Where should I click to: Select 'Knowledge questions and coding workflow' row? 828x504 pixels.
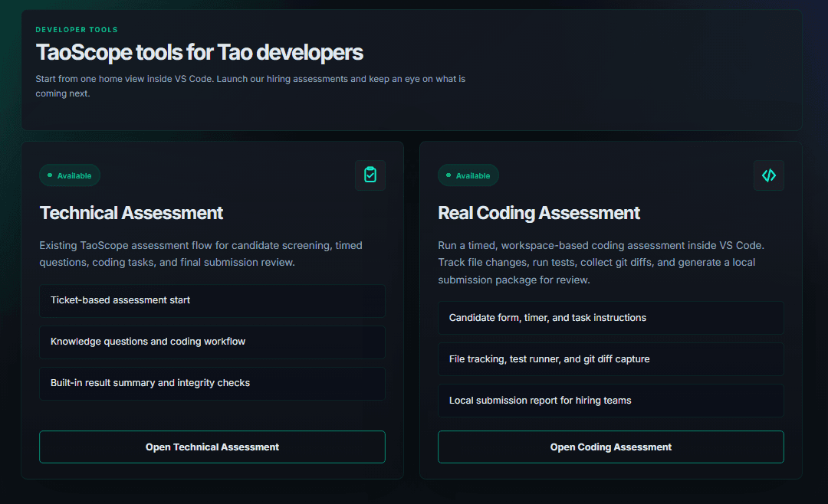click(x=212, y=342)
